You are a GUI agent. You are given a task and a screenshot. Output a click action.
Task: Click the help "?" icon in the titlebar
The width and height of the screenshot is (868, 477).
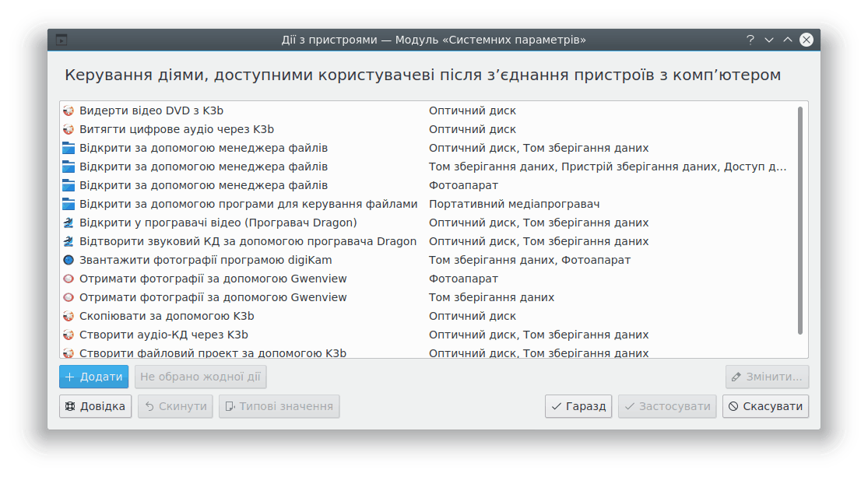pyautogui.click(x=749, y=39)
